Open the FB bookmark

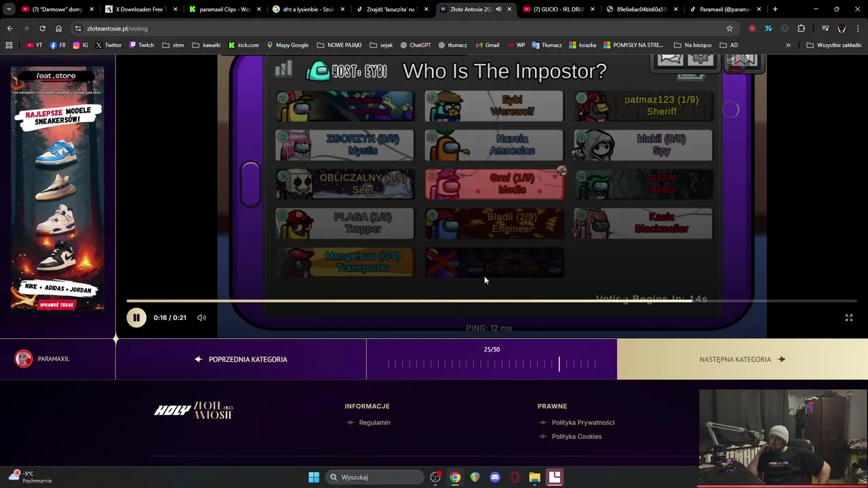pyautogui.click(x=58, y=45)
